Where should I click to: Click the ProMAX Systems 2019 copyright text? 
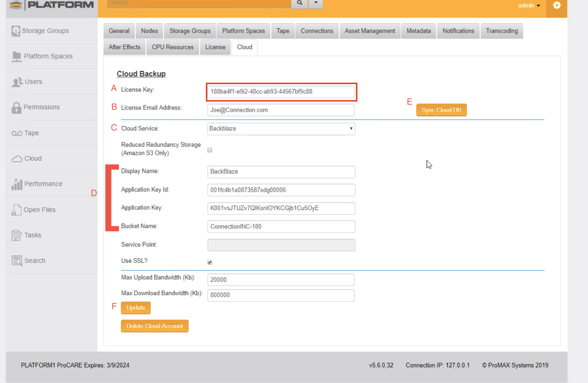tap(515, 365)
